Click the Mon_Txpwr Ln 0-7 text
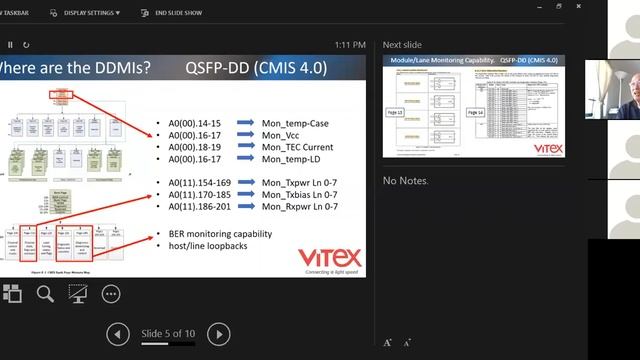640x360 pixels. pyautogui.click(x=299, y=183)
